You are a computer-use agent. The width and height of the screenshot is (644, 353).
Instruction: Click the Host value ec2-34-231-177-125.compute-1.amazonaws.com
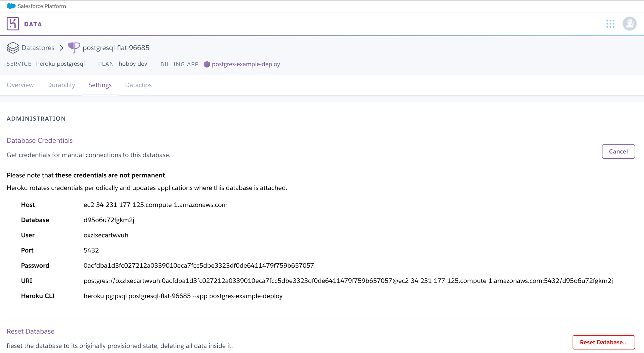pos(156,205)
